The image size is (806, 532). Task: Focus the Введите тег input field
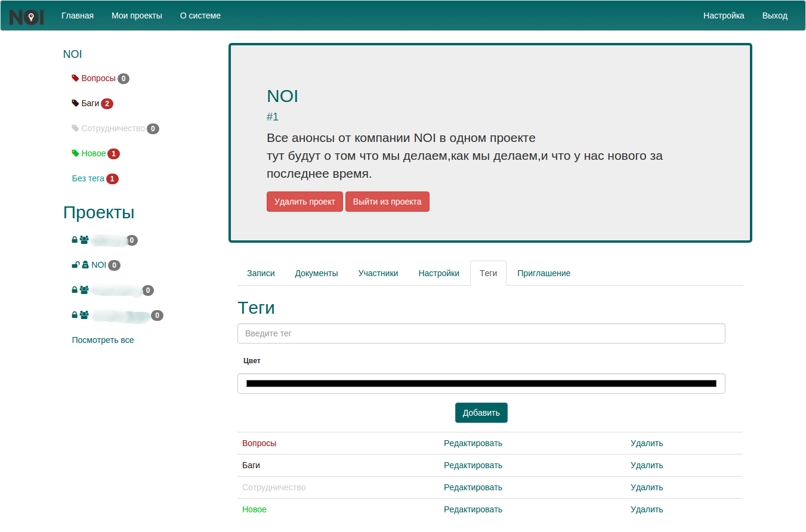481,333
